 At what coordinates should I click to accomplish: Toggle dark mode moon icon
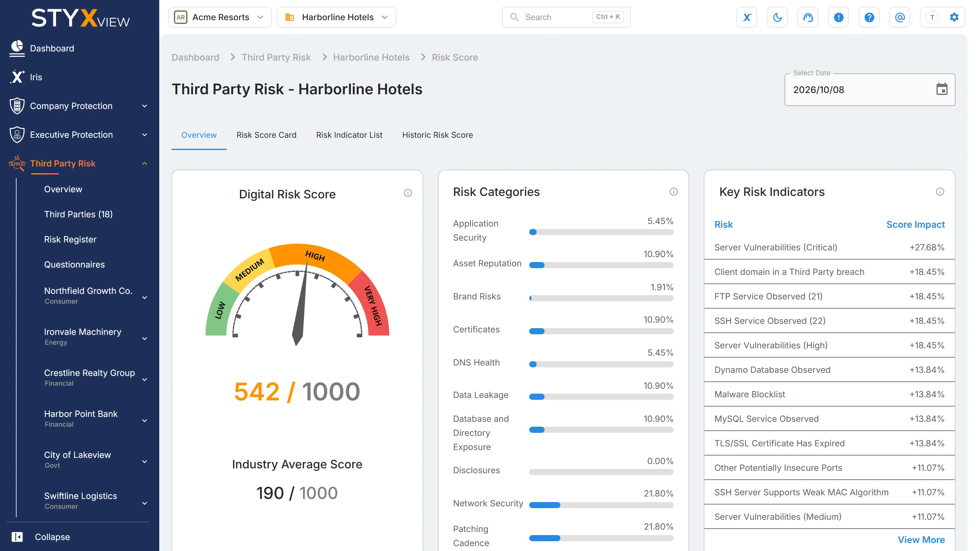[x=777, y=17]
